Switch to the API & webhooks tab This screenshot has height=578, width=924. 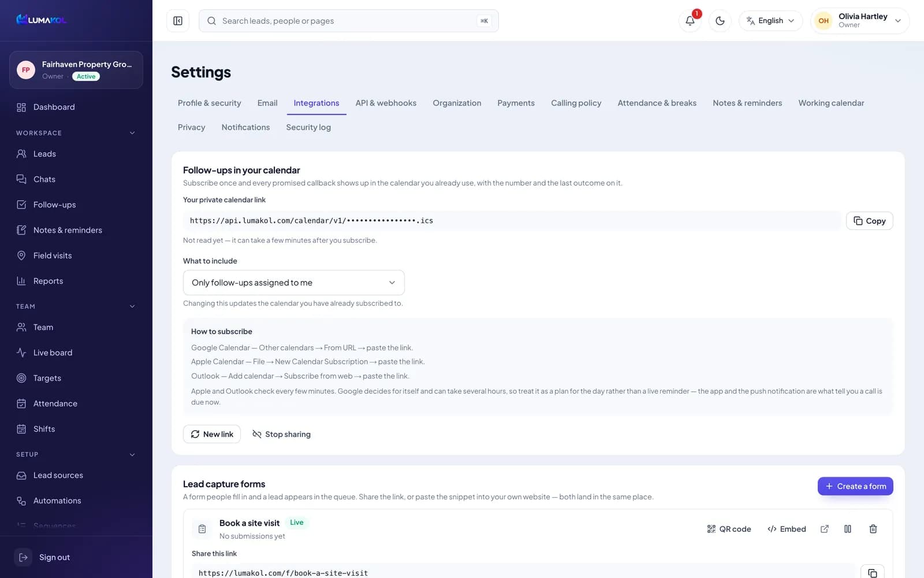coord(386,103)
